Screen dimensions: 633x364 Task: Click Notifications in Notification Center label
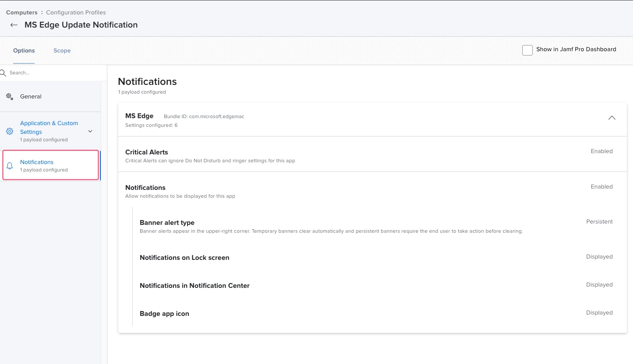(194, 286)
